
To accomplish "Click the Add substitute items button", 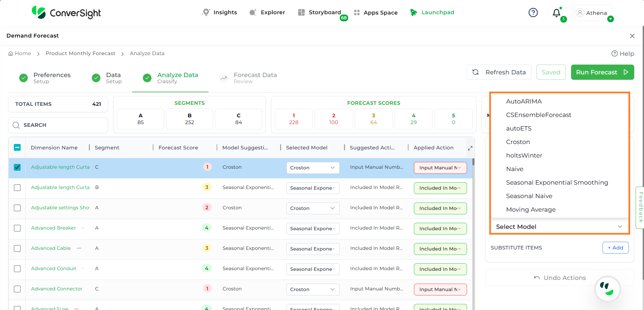I will (x=615, y=248).
